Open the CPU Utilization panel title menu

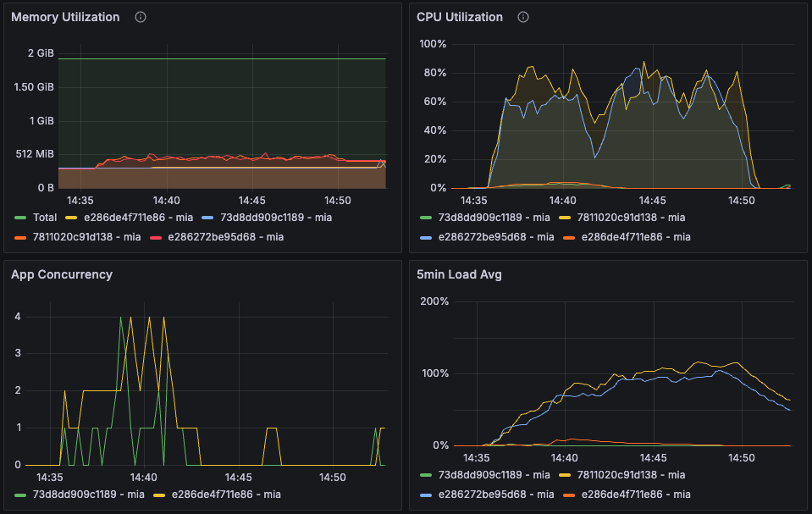pyautogui.click(x=460, y=17)
